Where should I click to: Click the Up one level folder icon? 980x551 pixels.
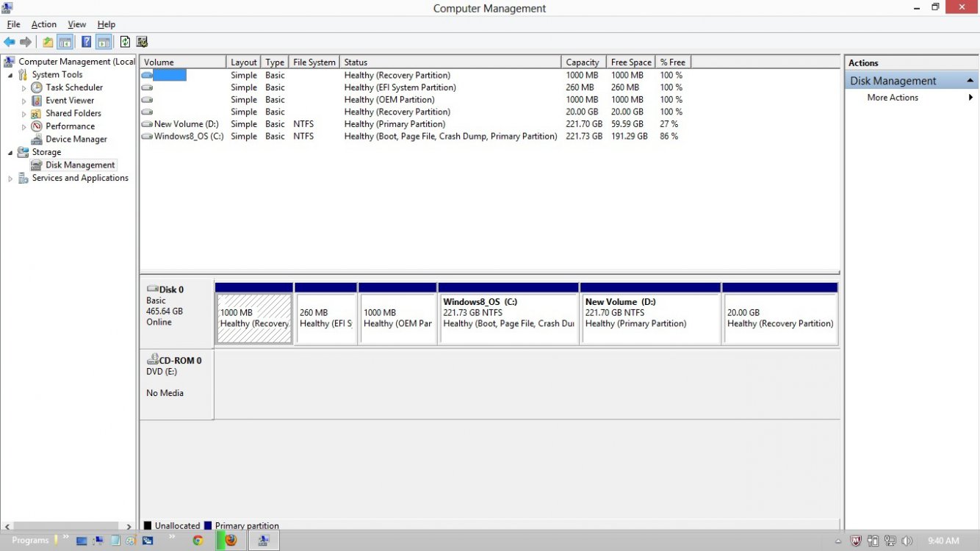coord(48,42)
